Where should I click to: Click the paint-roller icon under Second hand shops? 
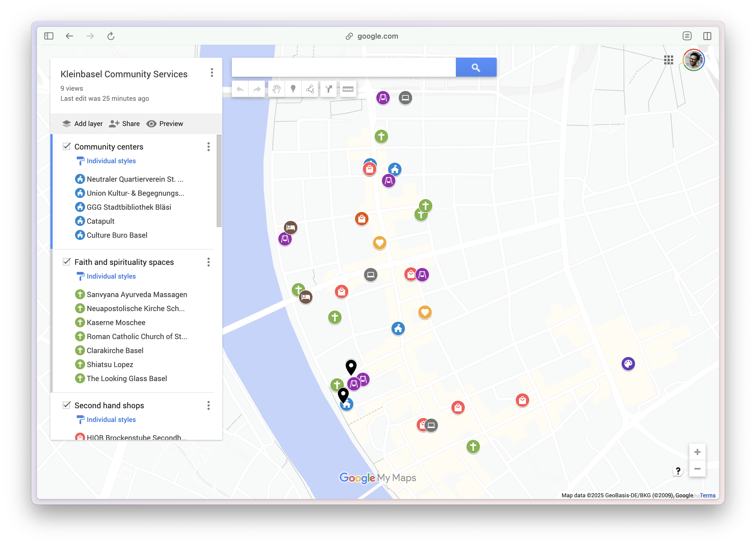(80, 420)
